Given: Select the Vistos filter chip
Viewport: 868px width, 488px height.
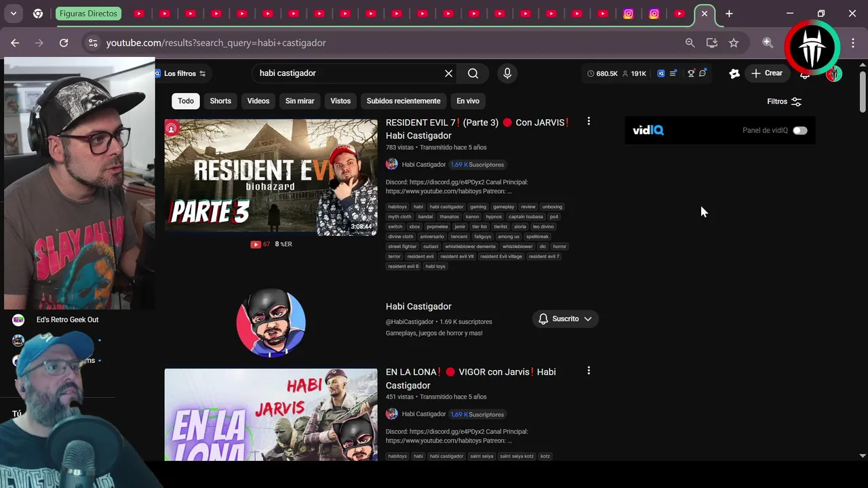Looking at the screenshot, I should coord(340,101).
